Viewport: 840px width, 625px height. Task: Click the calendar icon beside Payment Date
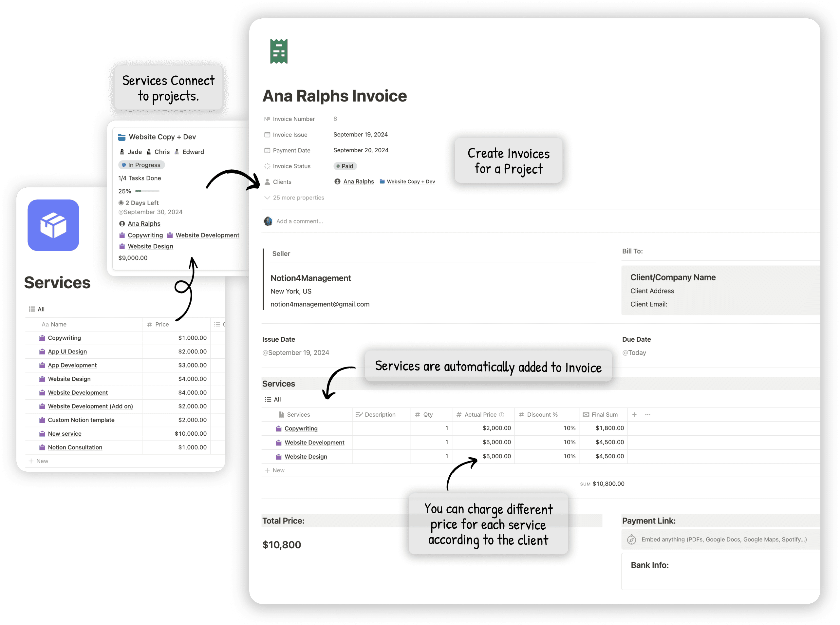[x=267, y=151]
